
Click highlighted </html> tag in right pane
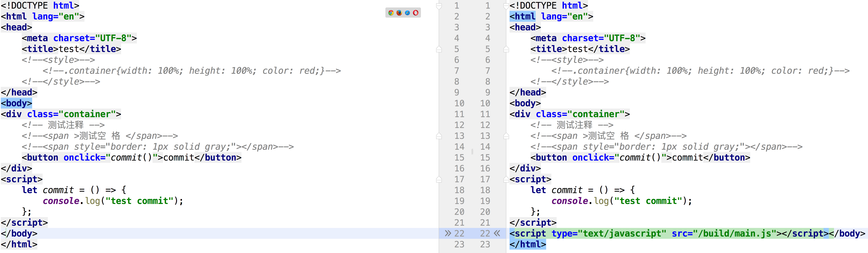pos(528,244)
